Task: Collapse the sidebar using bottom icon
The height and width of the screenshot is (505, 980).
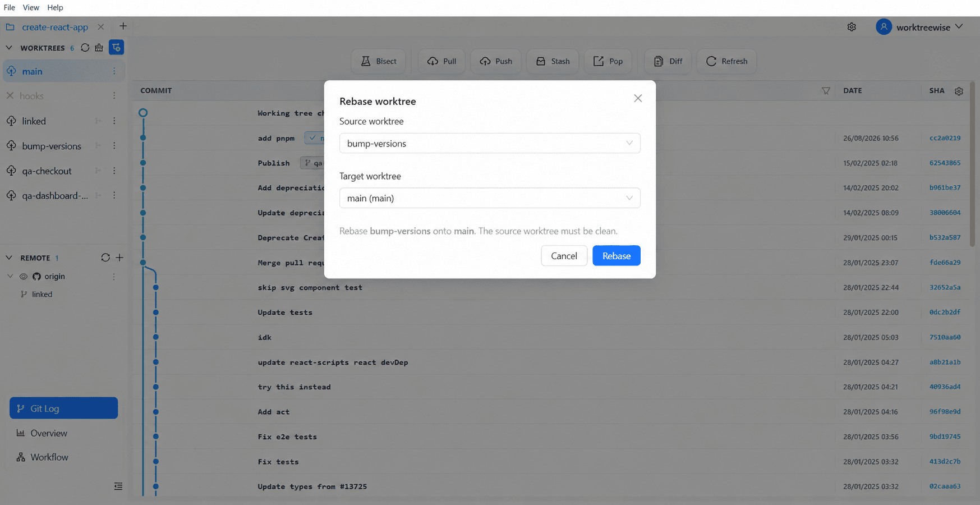Action: click(x=118, y=486)
